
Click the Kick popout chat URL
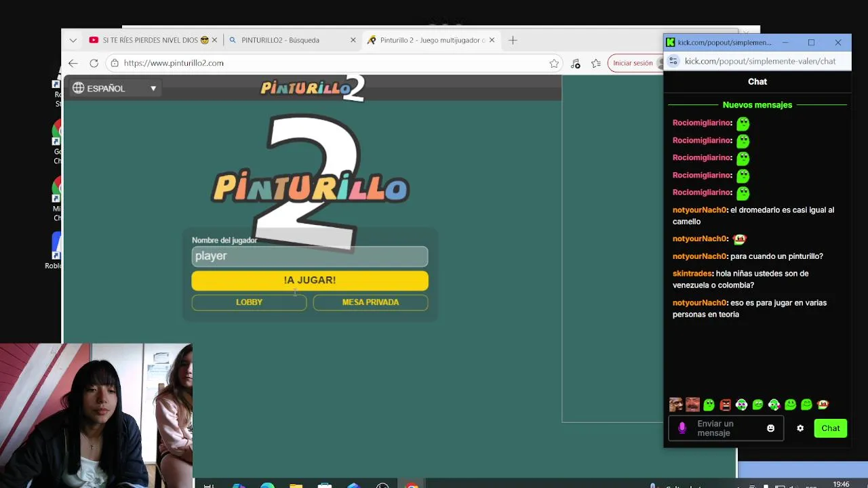click(x=759, y=61)
